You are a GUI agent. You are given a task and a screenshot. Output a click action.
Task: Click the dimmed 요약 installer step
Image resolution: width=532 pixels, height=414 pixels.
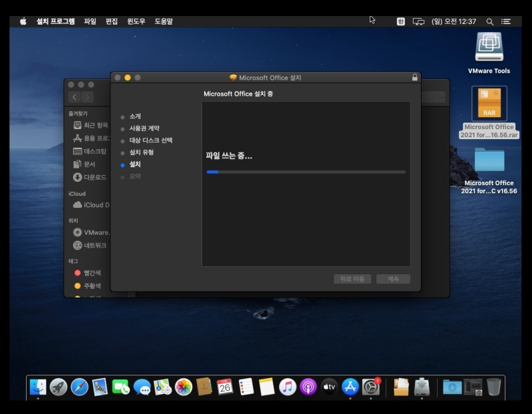click(x=135, y=176)
